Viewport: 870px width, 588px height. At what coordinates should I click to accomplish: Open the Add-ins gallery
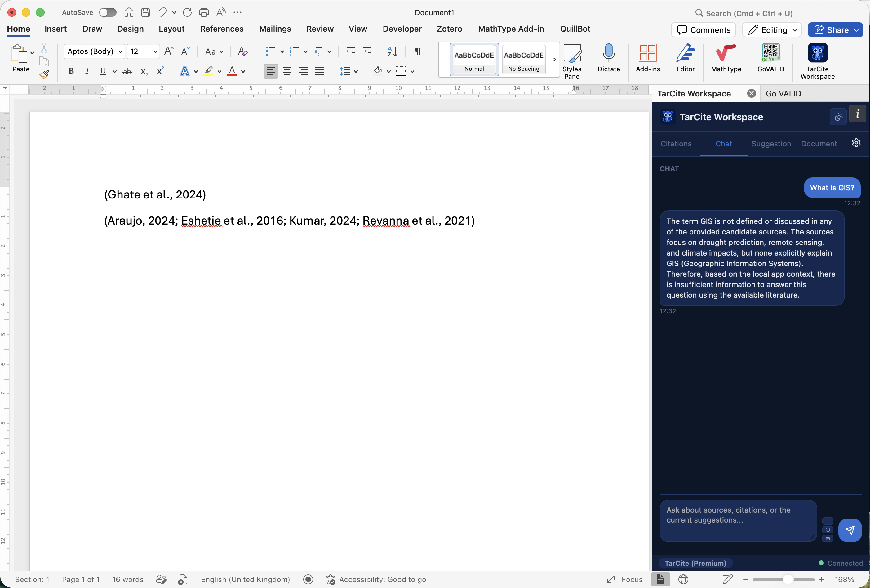click(x=648, y=58)
